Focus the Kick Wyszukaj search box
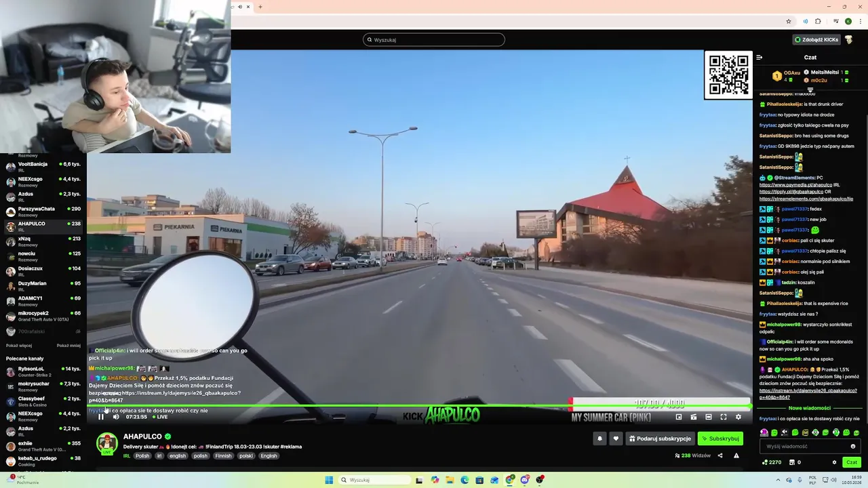Image resolution: width=868 pixels, height=488 pixels. click(x=434, y=39)
